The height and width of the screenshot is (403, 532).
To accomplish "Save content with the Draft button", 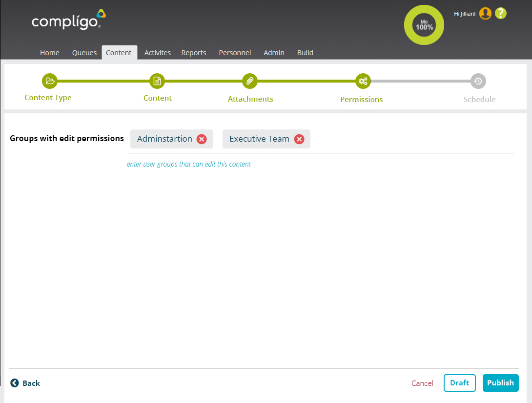I will pos(459,383).
